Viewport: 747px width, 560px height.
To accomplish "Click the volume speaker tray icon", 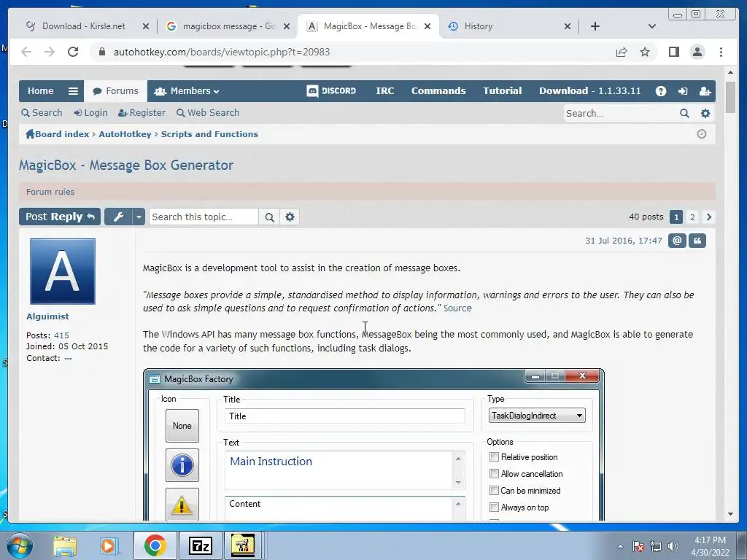I will pos(673,546).
